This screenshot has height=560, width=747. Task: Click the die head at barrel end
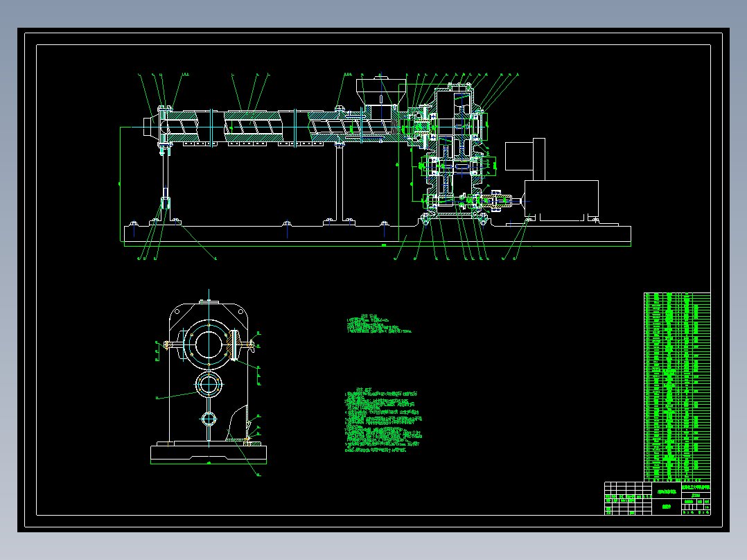click(x=152, y=127)
